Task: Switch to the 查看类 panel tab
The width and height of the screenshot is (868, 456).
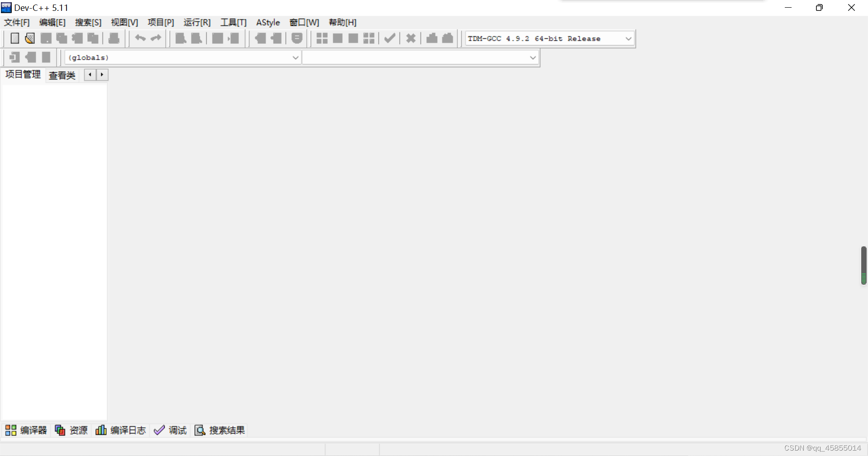Action: pos(61,75)
